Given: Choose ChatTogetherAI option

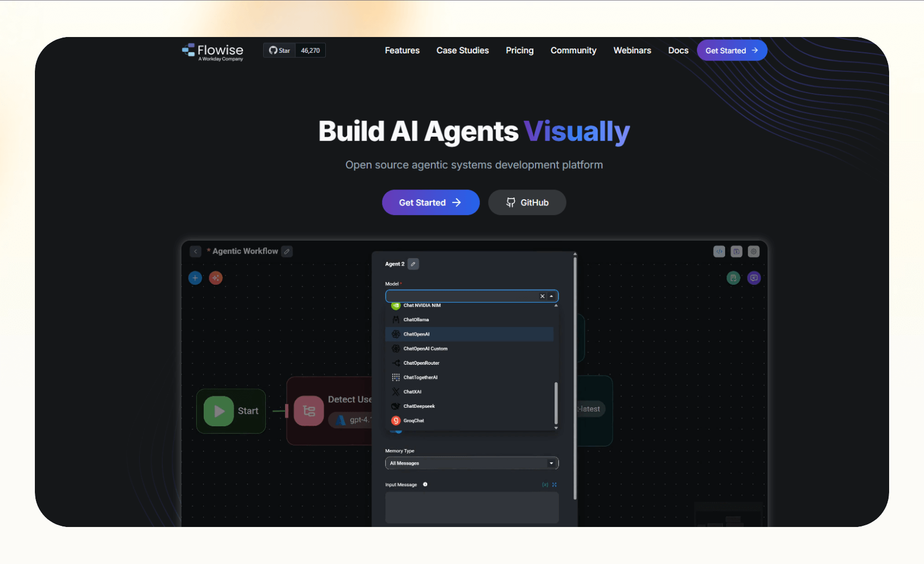Looking at the screenshot, I should pyautogui.click(x=470, y=377).
